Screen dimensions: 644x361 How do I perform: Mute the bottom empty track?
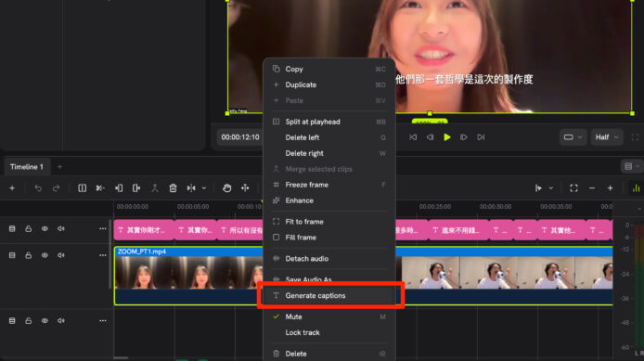[61, 321]
